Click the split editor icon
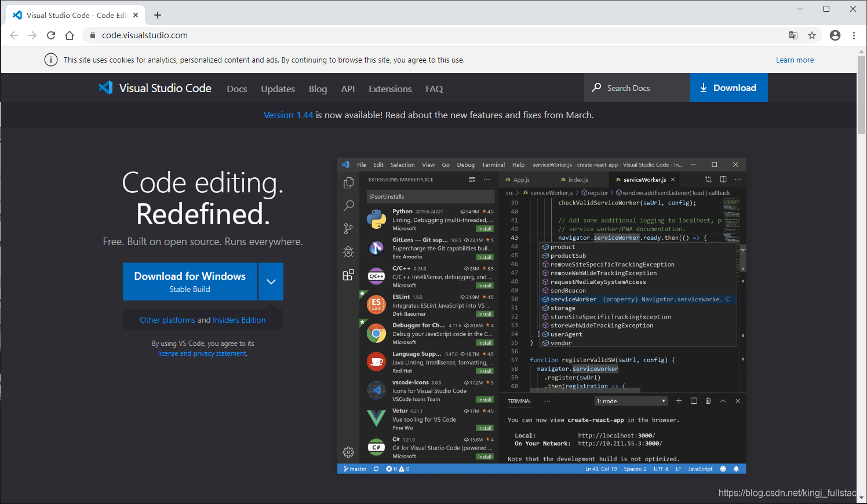The width and height of the screenshot is (867, 504). click(723, 179)
